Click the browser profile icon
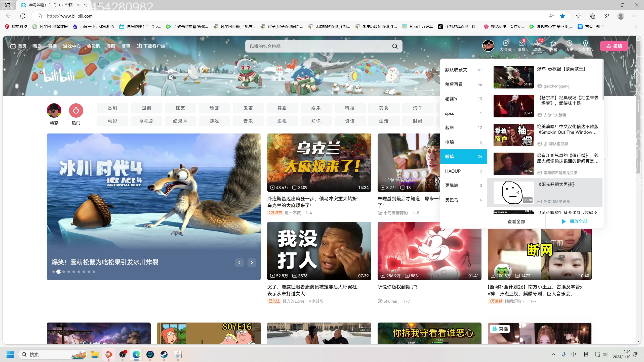 [x=621, y=16]
